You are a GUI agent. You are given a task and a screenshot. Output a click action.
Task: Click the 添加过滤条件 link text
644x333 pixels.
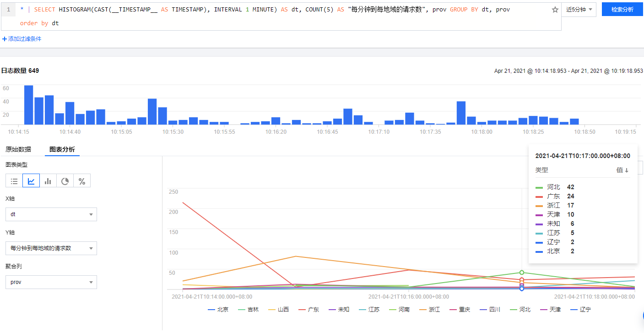tap(25, 39)
